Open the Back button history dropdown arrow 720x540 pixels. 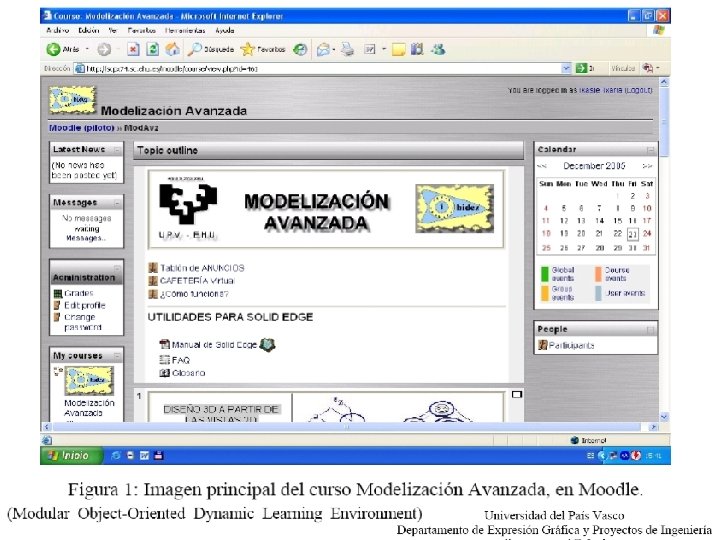coord(87,49)
